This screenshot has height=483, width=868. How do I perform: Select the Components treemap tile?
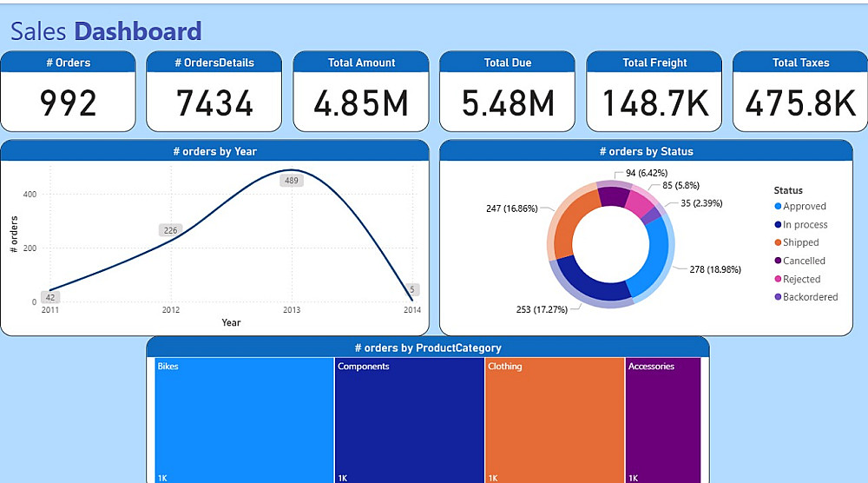point(410,420)
